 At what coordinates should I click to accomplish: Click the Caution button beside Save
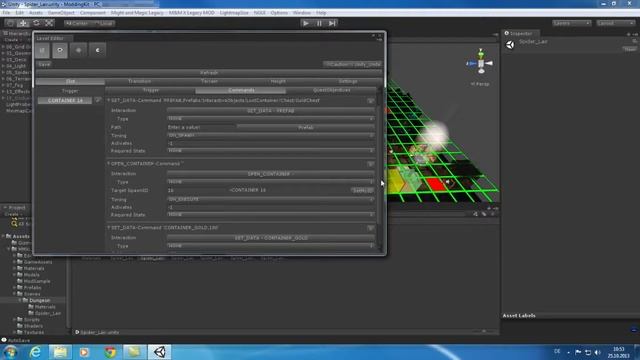click(353, 64)
